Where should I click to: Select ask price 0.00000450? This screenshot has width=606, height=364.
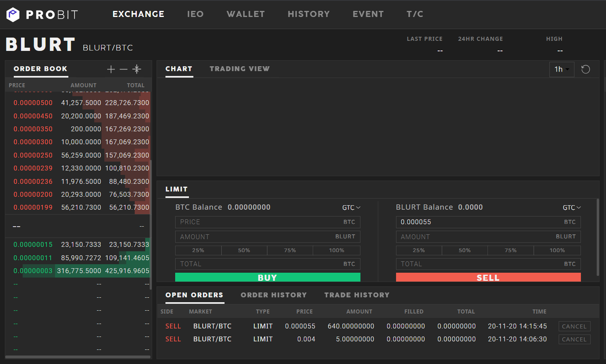coord(33,116)
